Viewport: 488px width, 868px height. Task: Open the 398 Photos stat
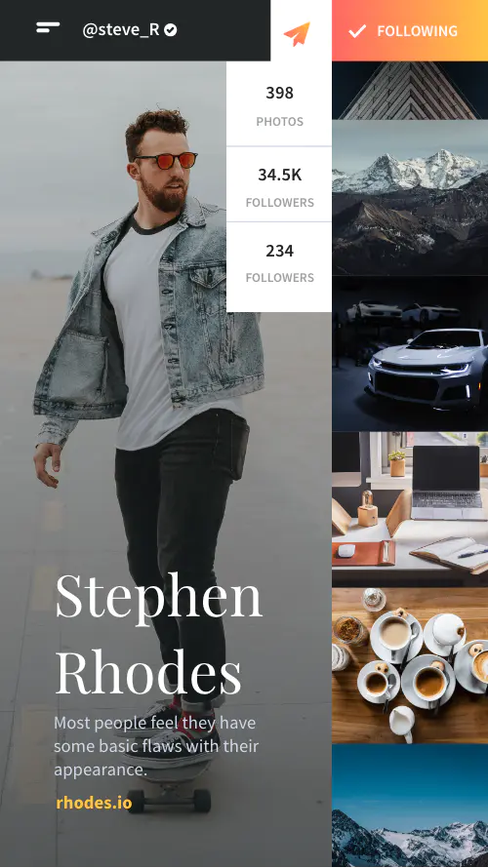(279, 105)
